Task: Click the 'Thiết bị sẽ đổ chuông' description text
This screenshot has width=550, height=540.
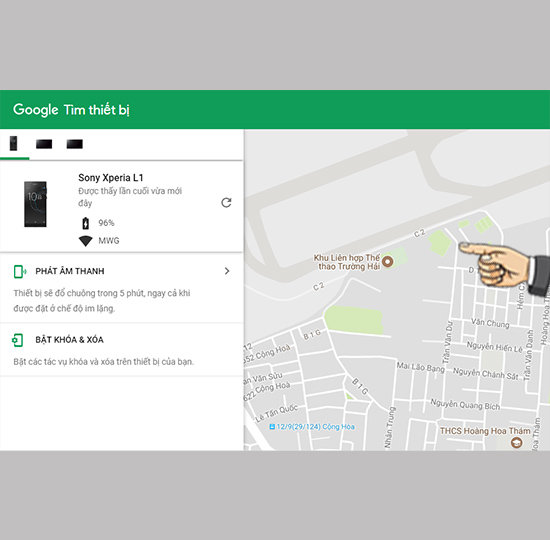Action: point(102,301)
